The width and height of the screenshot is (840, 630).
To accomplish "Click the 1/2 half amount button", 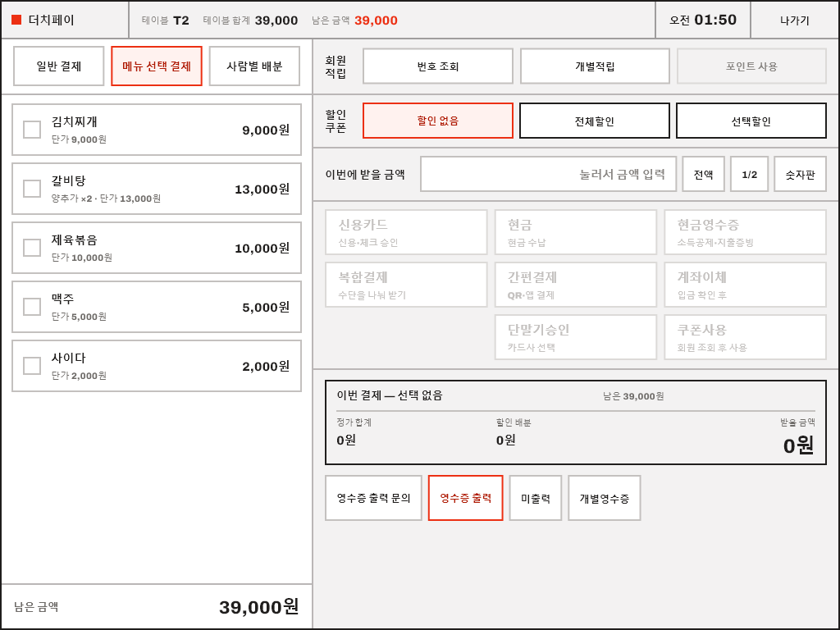I will point(750,174).
